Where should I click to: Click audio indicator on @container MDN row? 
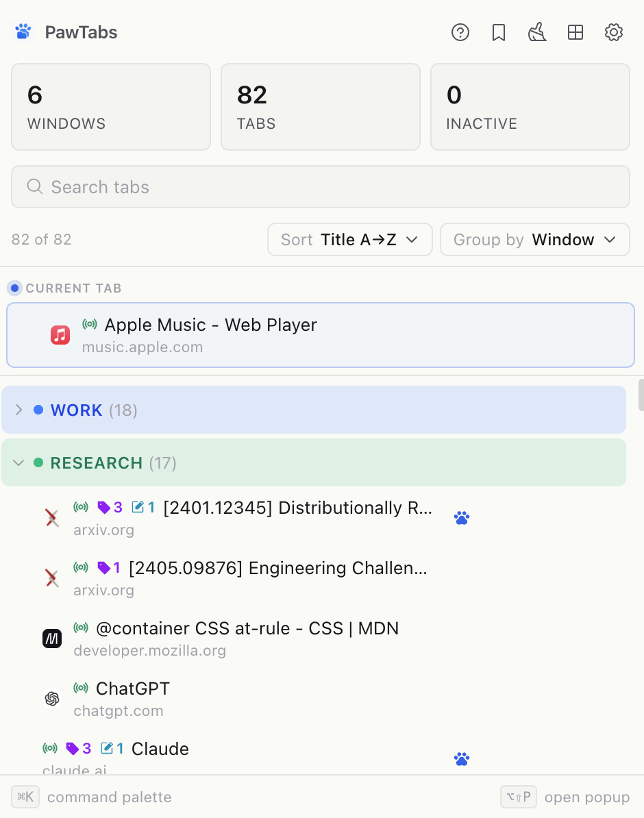click(81, 628)
